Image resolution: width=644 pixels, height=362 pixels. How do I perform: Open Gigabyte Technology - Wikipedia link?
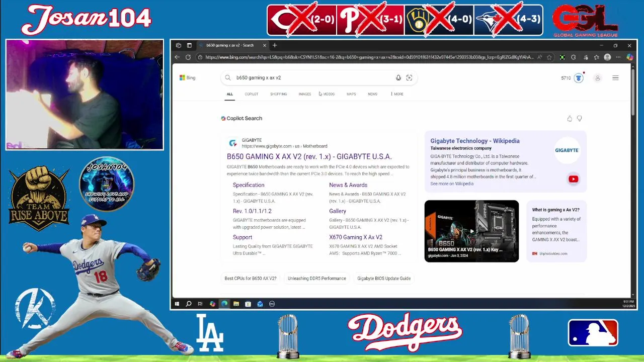[x=475, y=141]
